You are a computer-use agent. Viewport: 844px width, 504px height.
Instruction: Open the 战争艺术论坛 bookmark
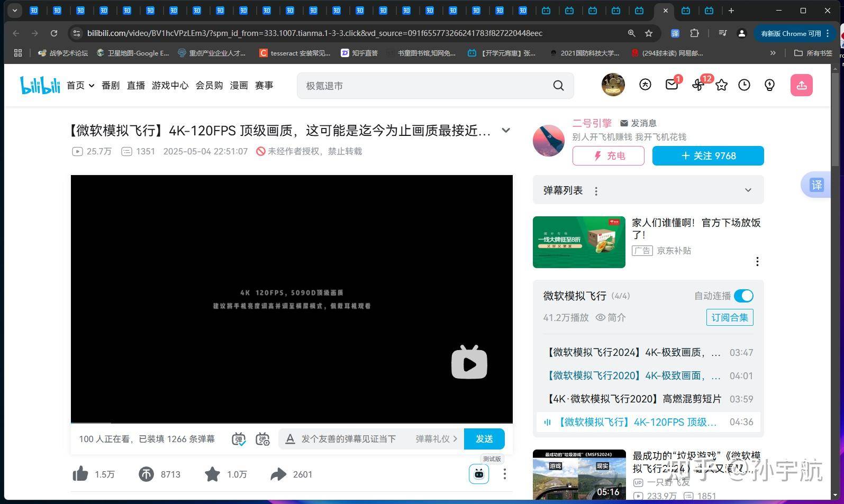pos(63,53)
